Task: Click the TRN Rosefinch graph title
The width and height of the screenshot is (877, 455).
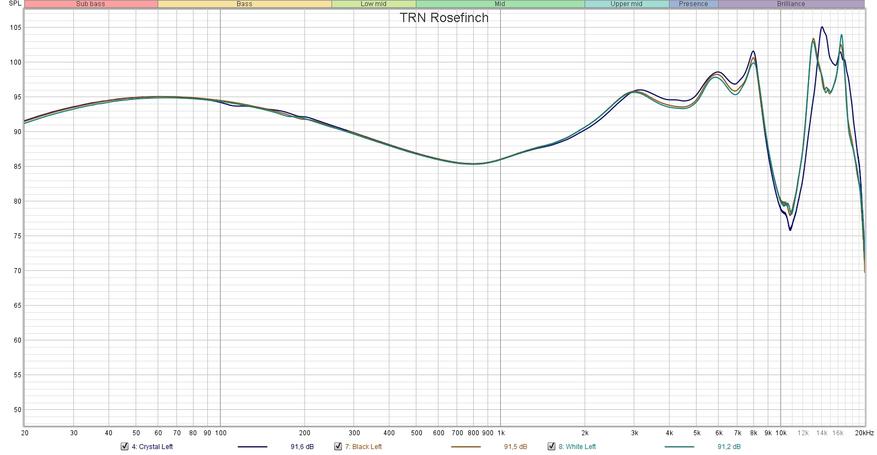Action: click(444, 18)
